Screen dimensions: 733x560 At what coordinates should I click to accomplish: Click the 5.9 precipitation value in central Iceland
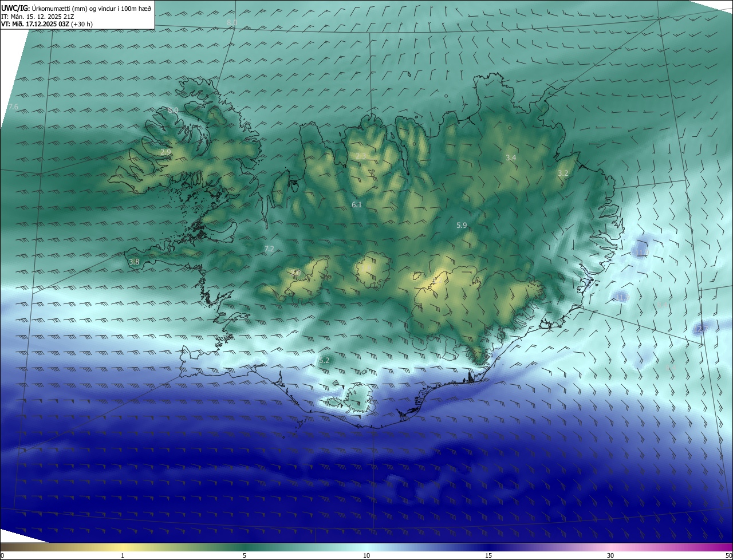[462, 226]
